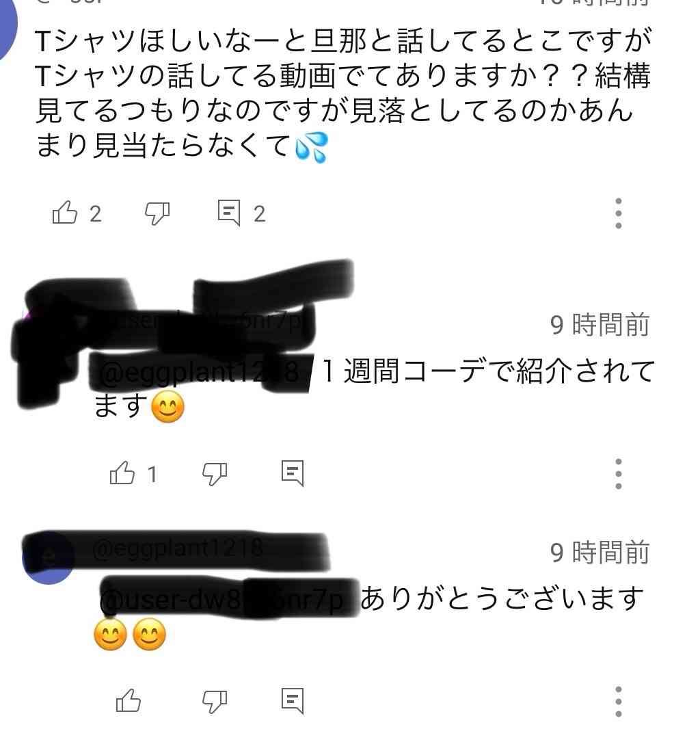The height and width of the screenshot is (729, 700).
Task: Open options menu for T-shirt comment
Action: [x=618, y=213]
